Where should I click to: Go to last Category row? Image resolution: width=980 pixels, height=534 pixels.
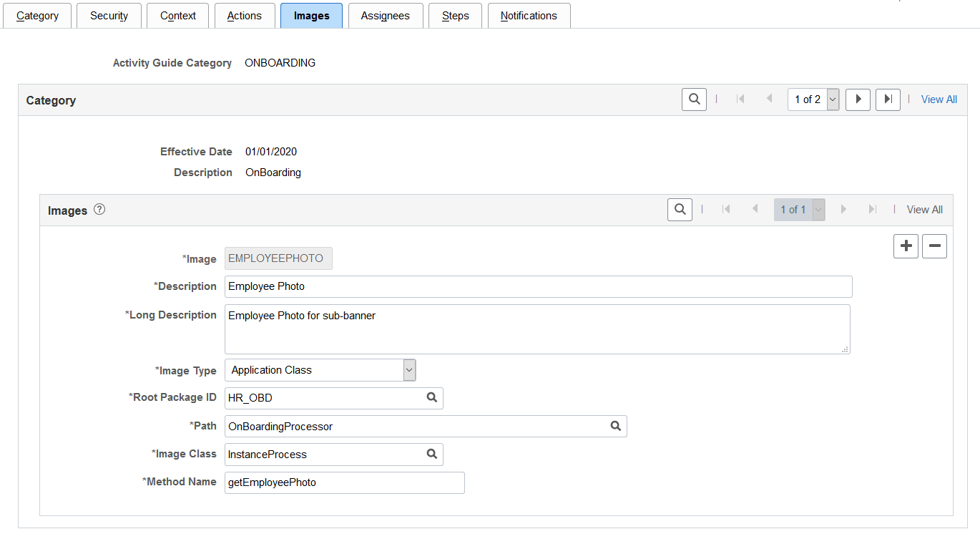pos(888,99)
